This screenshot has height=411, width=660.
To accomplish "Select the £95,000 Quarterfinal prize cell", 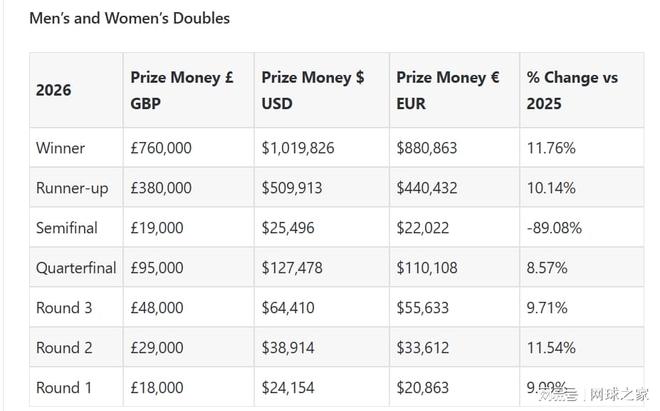I will pyautogui.click(x=157, y=268).
